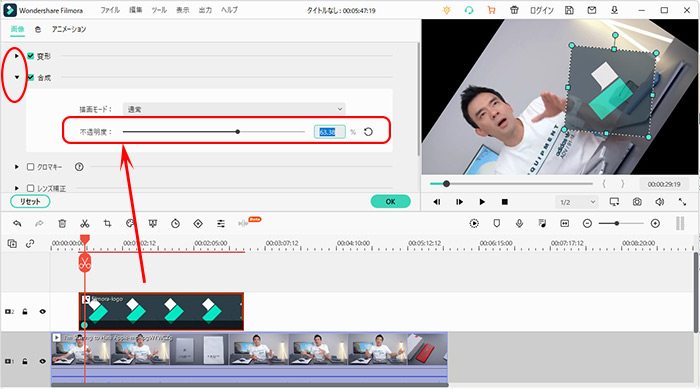The width and height of the screenshot is (700, 389).
Task: Collapse the 合成 section arrow
Action: pyautogui.click(x=17, y=77)
